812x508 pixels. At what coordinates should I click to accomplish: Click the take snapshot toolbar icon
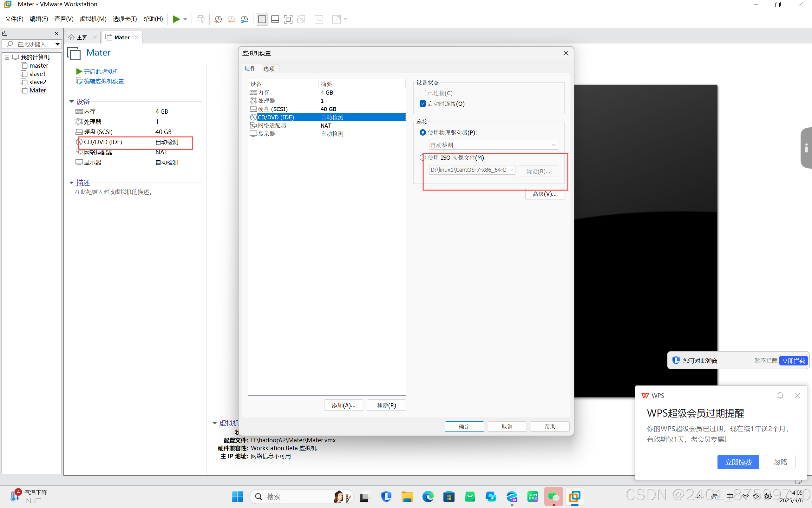pyautogui.click(x=218, y=19)
